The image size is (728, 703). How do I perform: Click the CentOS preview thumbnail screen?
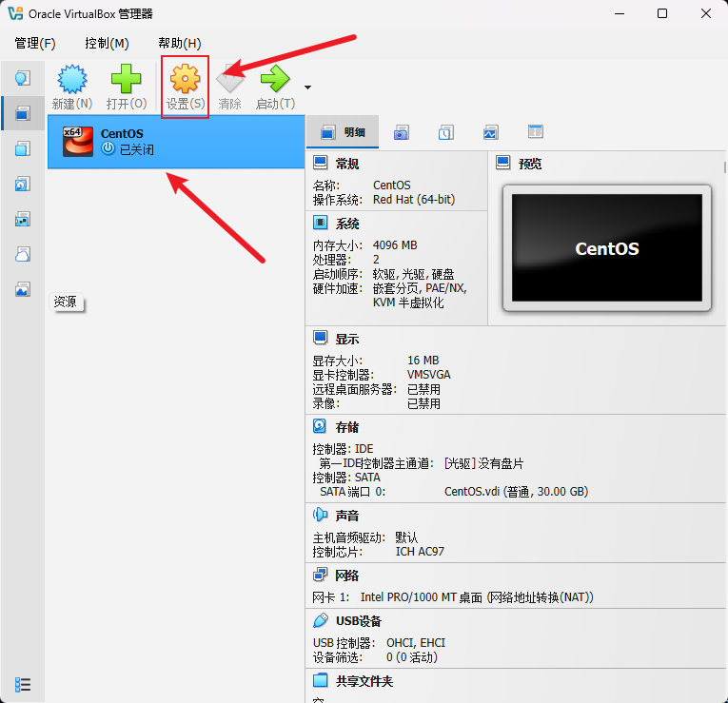[607, 248]
